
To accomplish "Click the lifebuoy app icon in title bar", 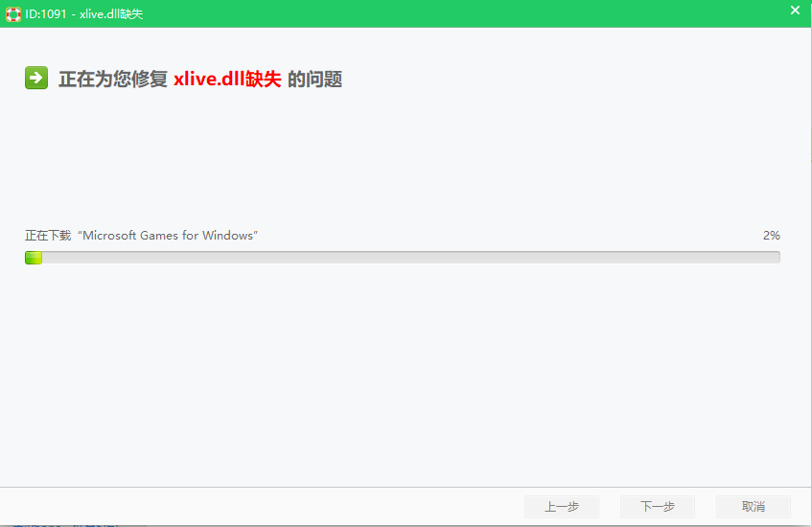I will (x=12, y=14).
